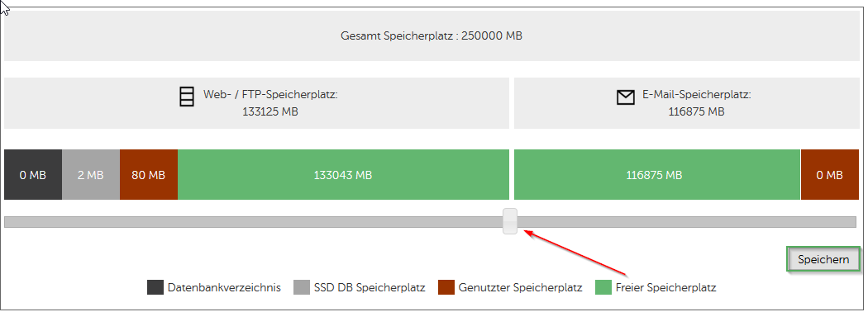
Task: Click the E-Mail envelope icon
Action: click(x=625, y=97)
